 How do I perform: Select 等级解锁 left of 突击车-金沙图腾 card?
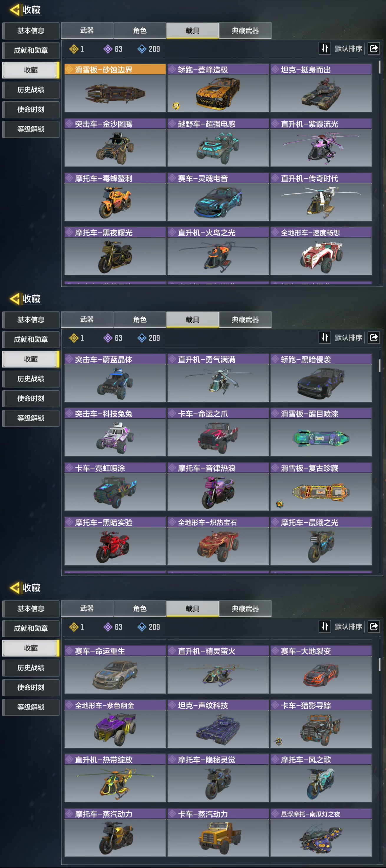pos(31,129)
